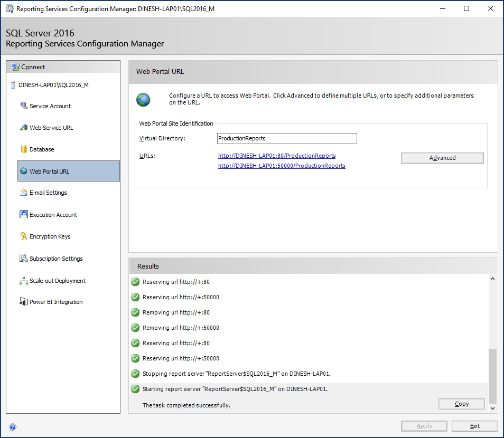Click the Results scrollbar thumb
Screen dimensions: 504x438
[492, 376]
